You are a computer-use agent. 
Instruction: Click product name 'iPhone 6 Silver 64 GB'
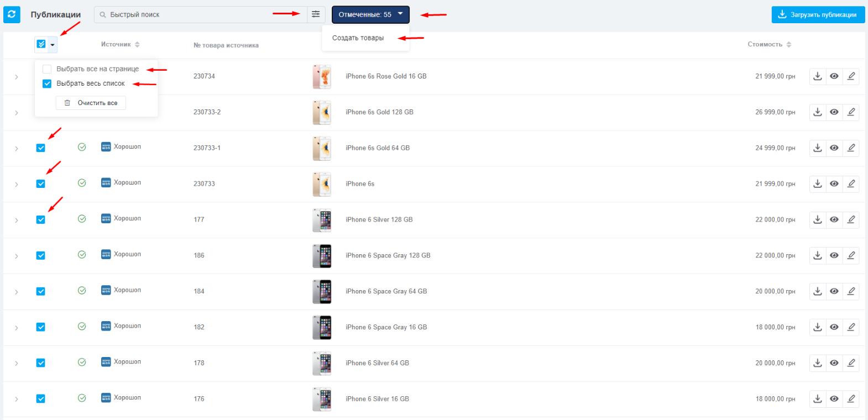[378, 363]
